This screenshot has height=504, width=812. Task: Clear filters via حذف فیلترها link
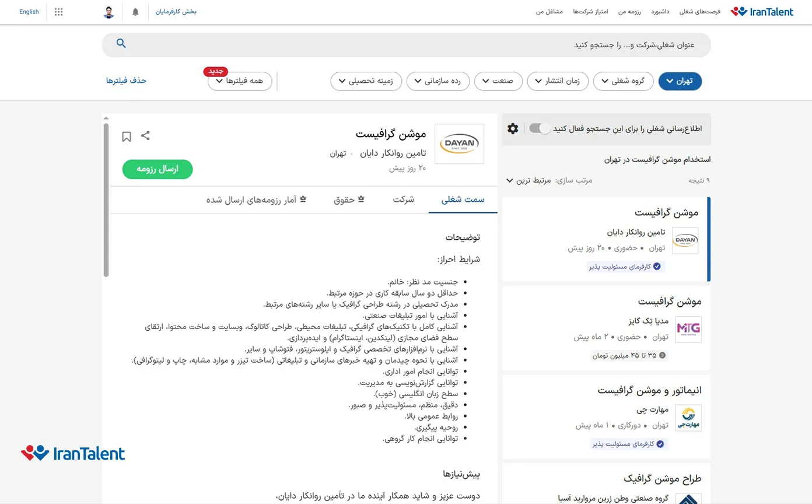click(x=127, y=80)
